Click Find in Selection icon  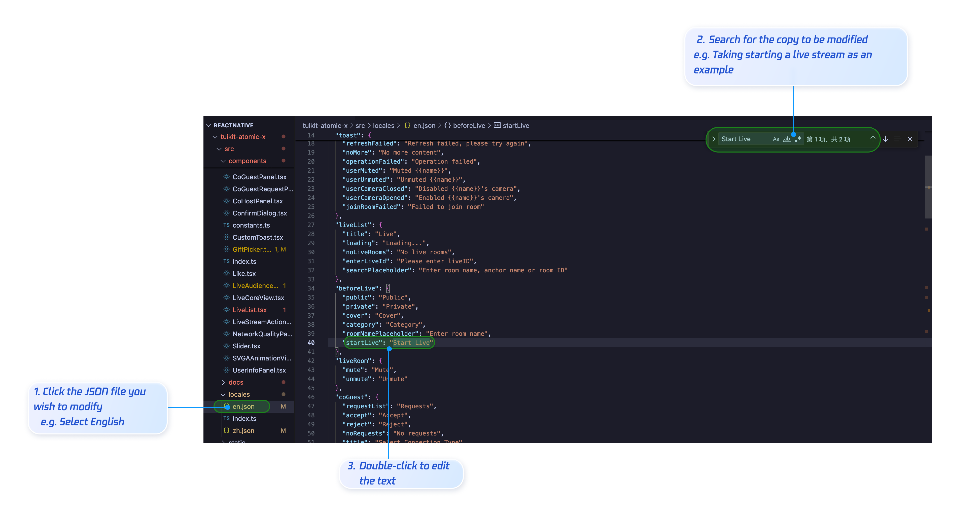897,139
